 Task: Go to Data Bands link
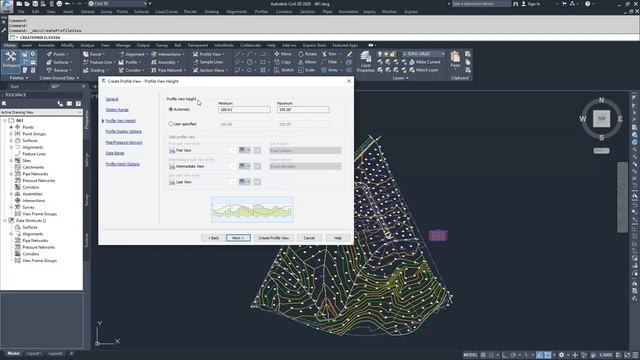pyautogui.click(x=115, y=153)
